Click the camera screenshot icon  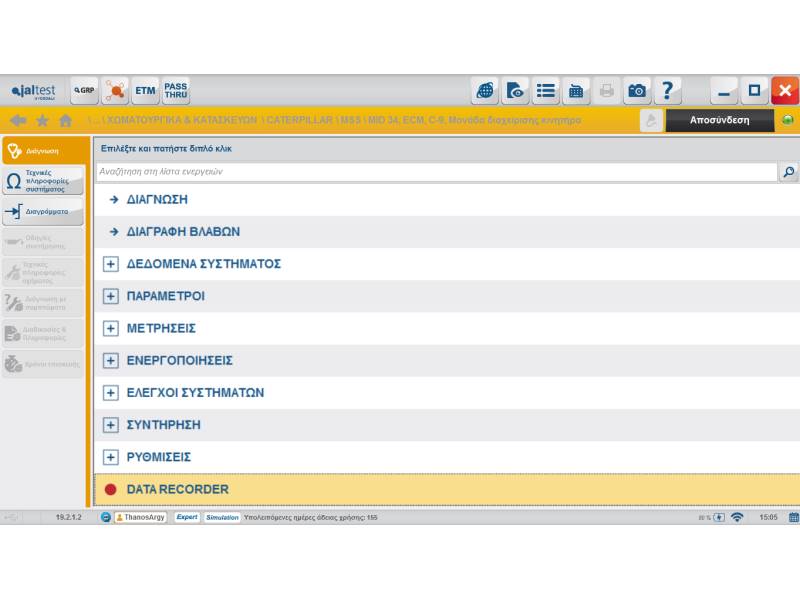(x=637, y=91)
